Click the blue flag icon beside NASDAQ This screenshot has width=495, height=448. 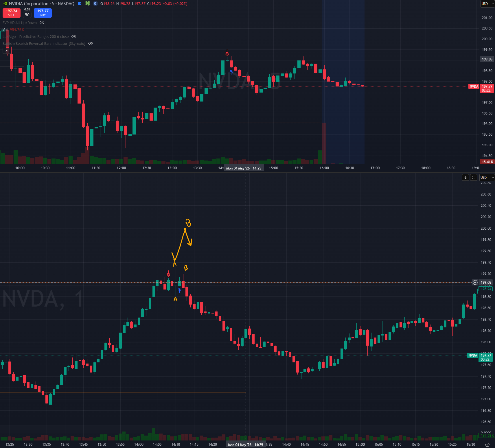(x=80, y=3)
